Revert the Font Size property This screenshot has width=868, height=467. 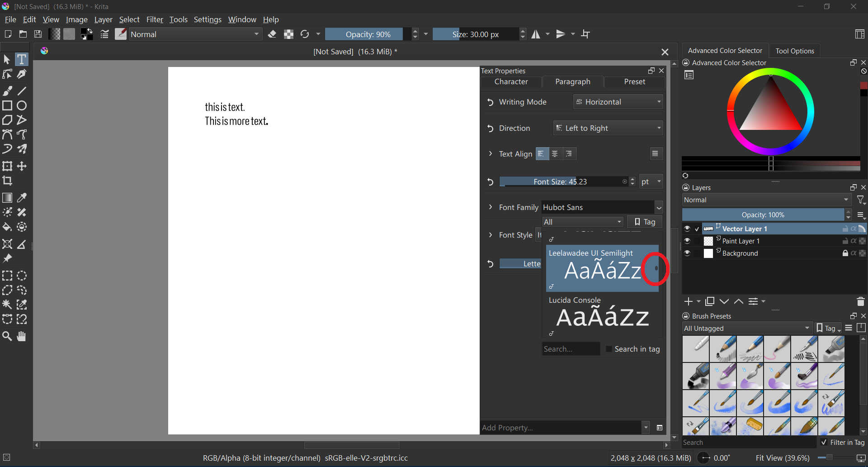click(x=490, y=182)
